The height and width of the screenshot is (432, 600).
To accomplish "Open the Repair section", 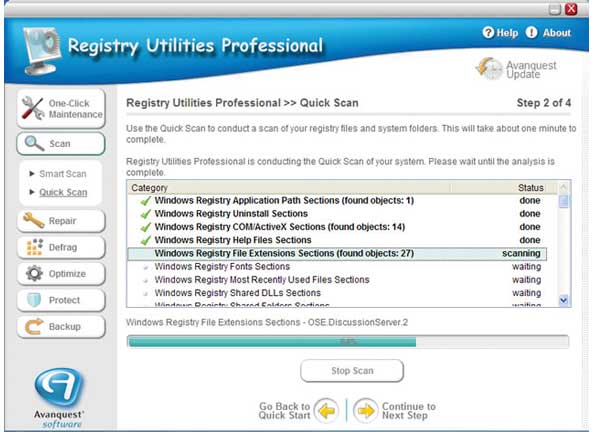I will 61,221.
